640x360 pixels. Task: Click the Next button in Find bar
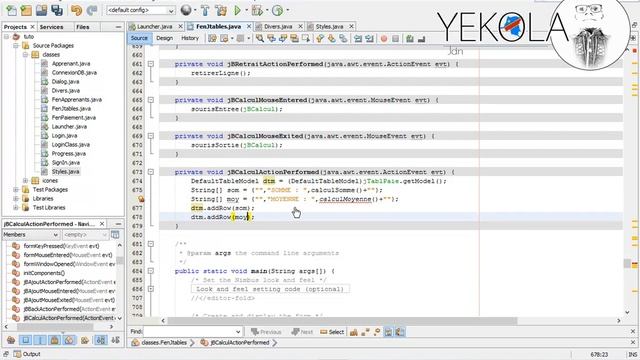[302, 332]
